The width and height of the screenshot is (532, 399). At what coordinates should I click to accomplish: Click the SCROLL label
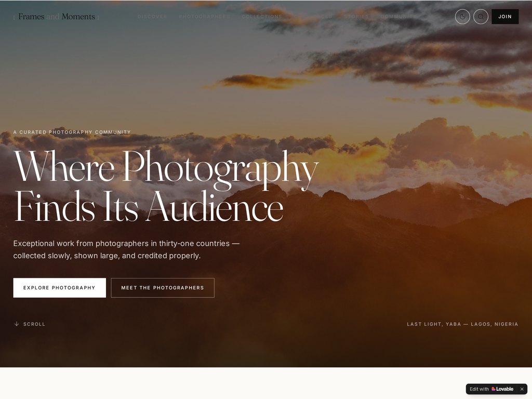point(34,324)
